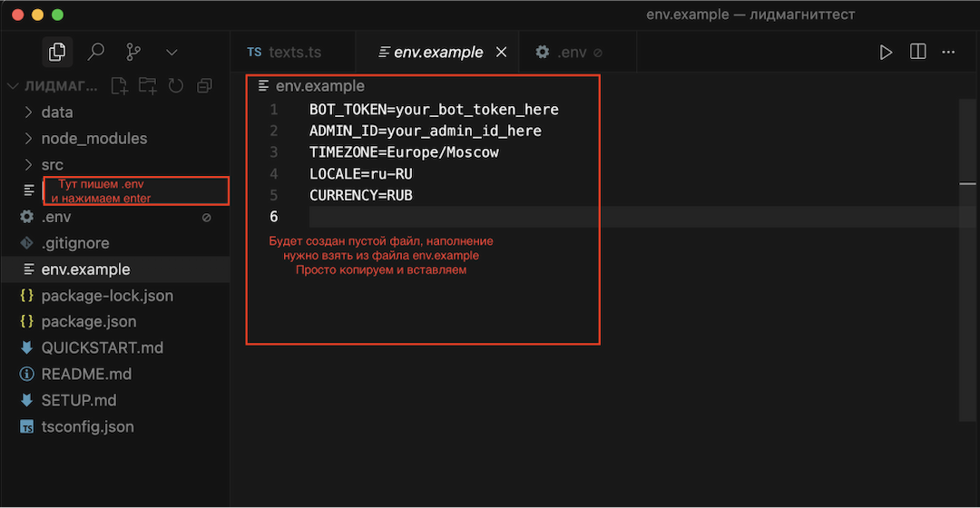Open editor More Actions ellipsis menu

[x=948, y=53]
